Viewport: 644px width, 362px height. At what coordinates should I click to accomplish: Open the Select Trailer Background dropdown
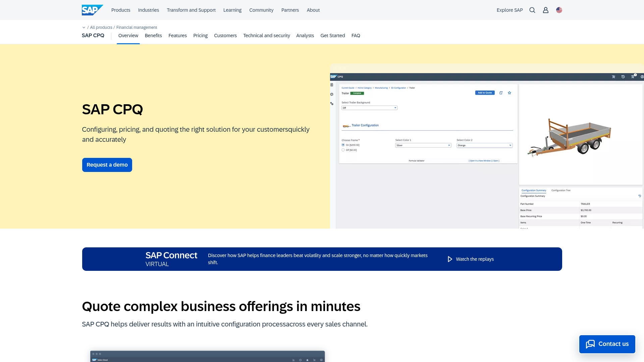[x=369, y=108]
